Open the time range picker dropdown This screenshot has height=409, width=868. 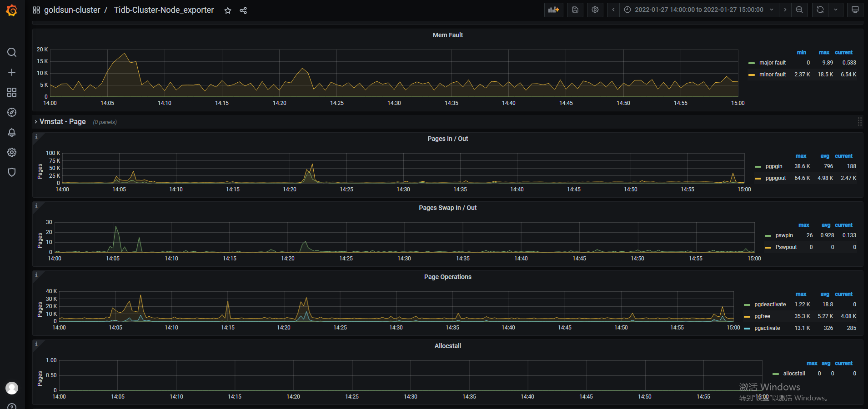(x=696, y=10)
